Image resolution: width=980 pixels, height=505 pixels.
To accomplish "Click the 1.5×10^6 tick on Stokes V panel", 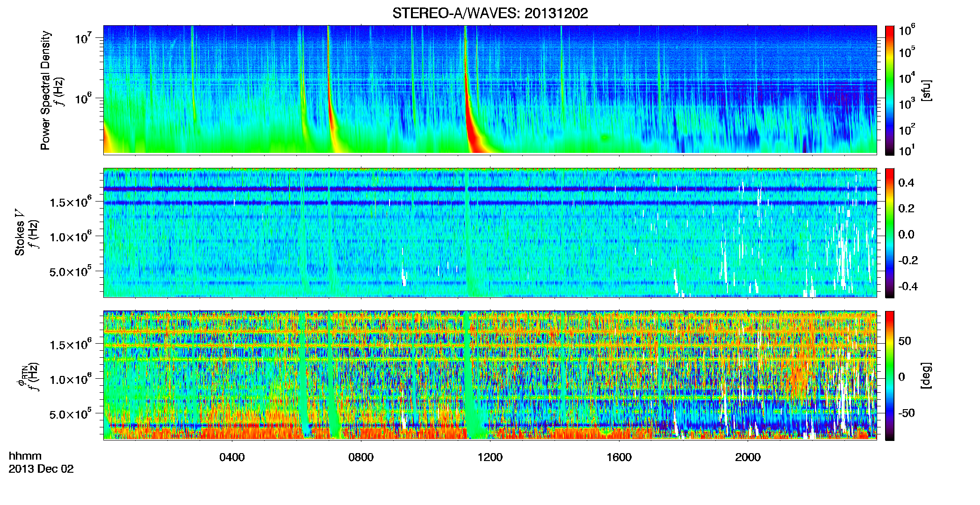I will tap(70, 202).
